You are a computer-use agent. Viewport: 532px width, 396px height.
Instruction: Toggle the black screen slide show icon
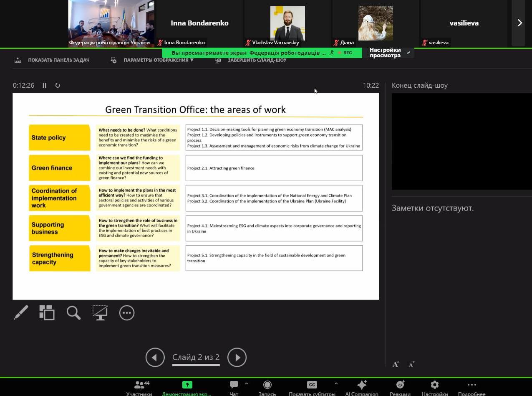click(x=100, y=312)
